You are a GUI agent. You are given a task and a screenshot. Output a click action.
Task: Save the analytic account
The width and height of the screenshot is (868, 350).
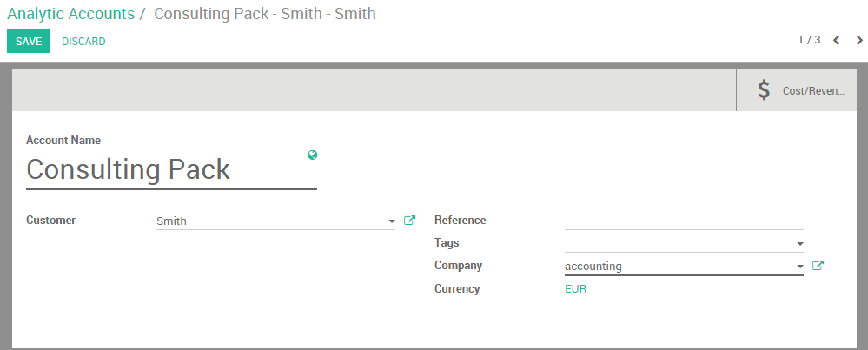pyautogui.click(x=29, y=42)
